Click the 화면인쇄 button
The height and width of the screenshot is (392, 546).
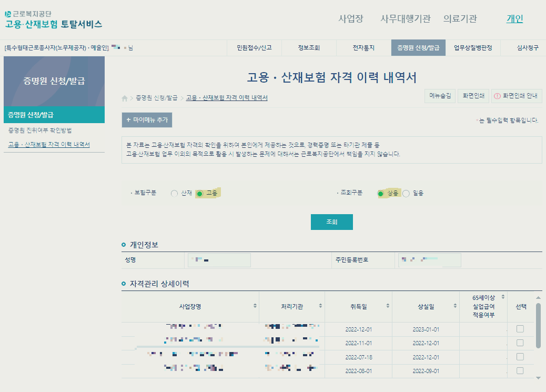click(473, 96)
